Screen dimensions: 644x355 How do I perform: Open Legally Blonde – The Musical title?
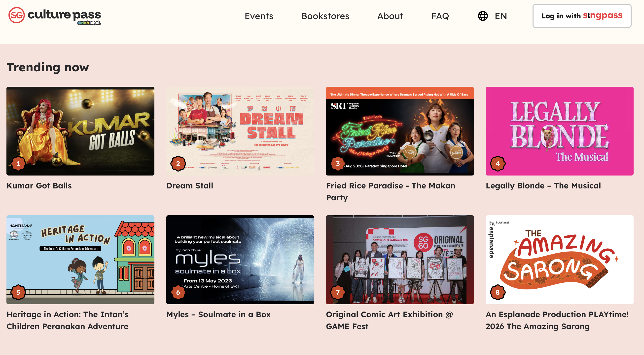543,185
